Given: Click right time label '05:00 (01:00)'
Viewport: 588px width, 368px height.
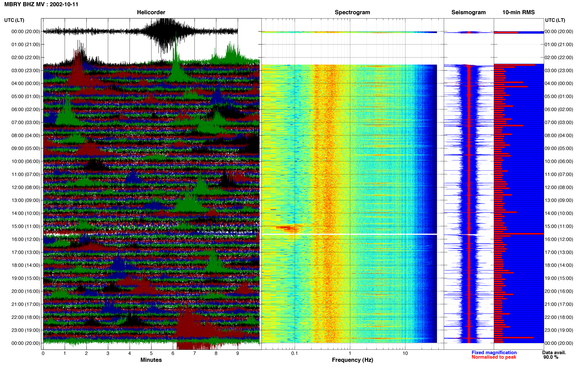Looking at the screenshot, I should point(559,96).
